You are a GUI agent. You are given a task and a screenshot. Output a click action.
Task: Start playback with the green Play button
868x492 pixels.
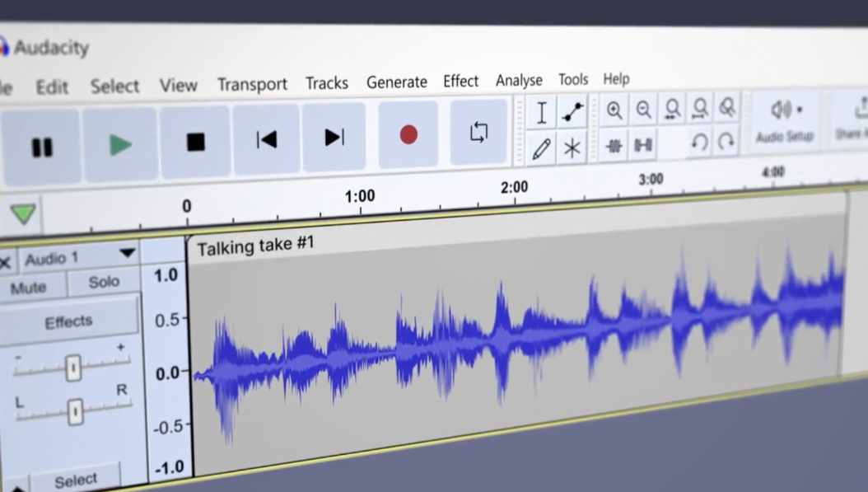coord(120,144)
